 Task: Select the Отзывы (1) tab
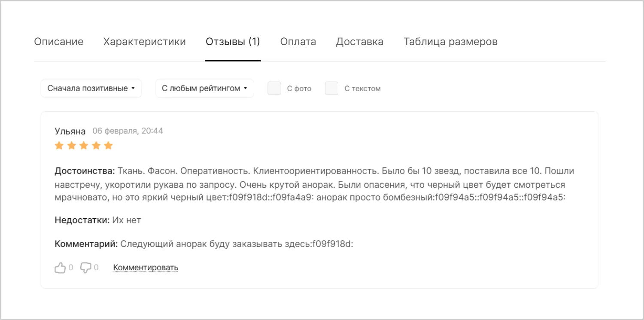point(233,42)
